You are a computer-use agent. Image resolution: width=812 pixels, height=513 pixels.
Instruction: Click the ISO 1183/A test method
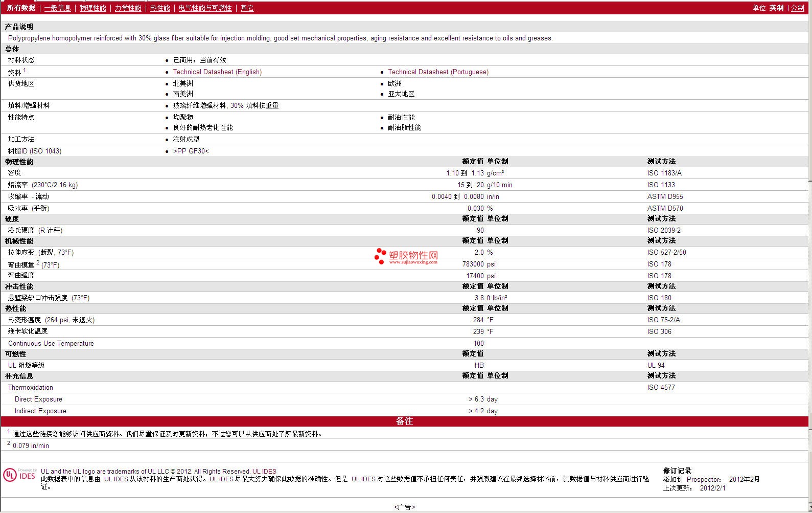664,173
